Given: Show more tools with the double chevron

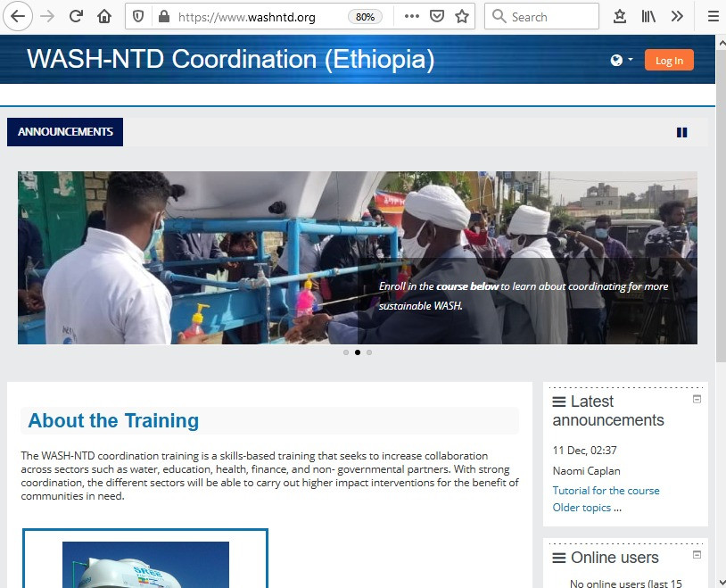Looking at the screenshot, I should click(677, 17).
